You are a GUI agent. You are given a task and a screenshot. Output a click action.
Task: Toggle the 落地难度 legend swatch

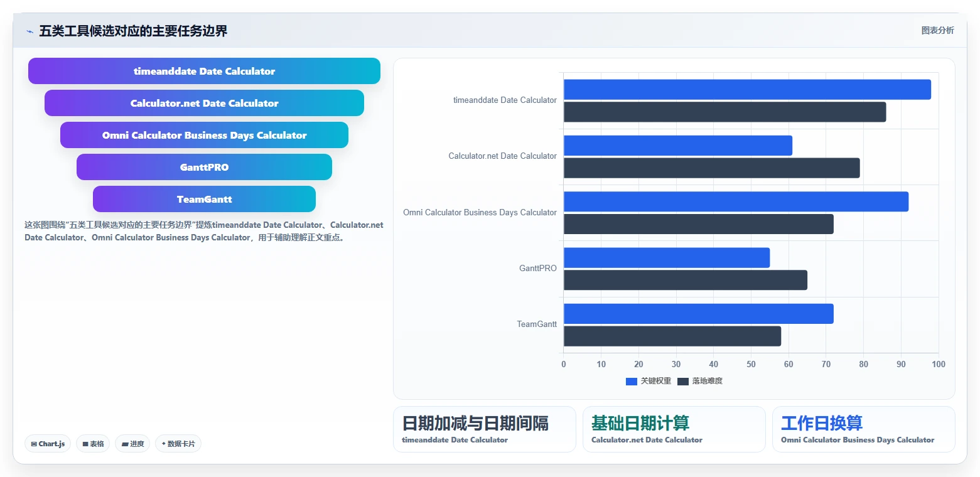coord(683,381)
